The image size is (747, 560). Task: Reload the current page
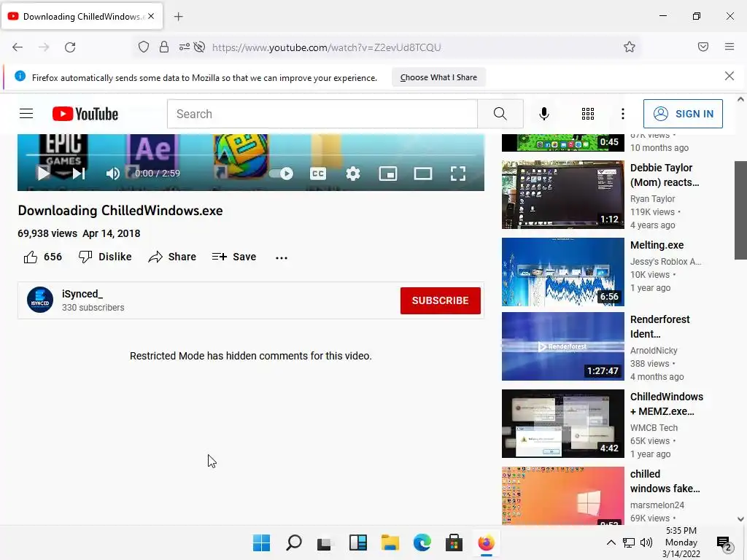pyautogui.click(x=70, y=47)
